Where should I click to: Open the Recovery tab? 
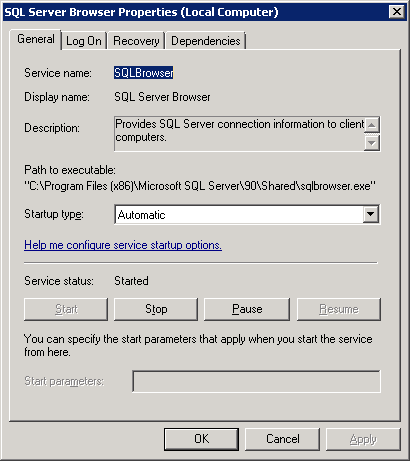tap(136, 41)
